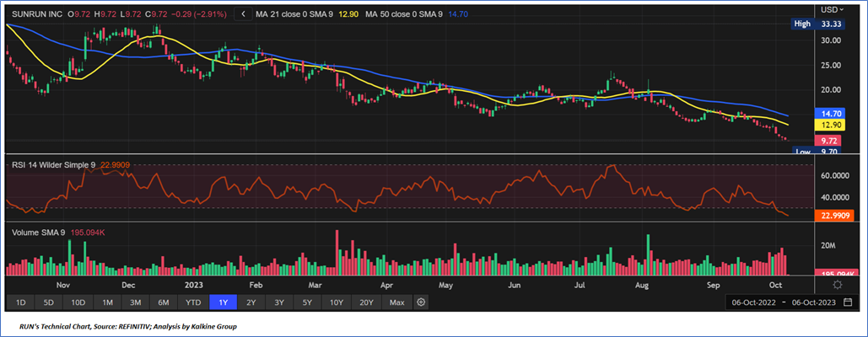This screenshot has width=868, height=337.
Task: Click the 06-Oct-2023 end date field
Action: point(813,302)
